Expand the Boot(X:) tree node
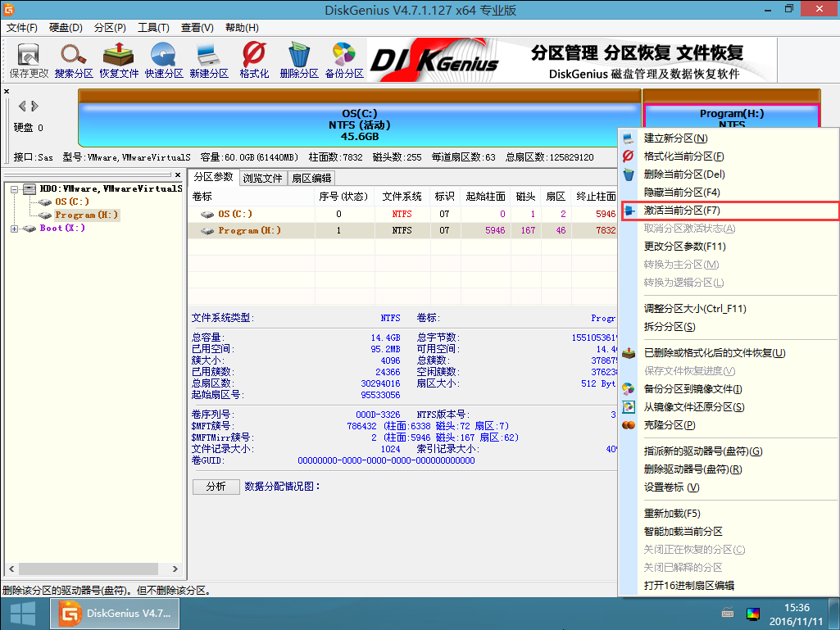840x630 pixels. coord(15,229)
